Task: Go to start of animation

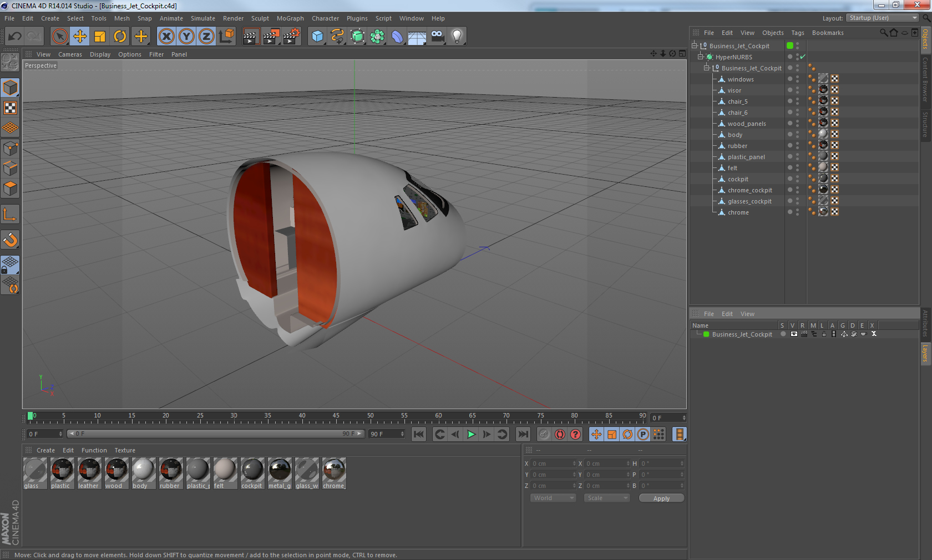Action: coord(419,434)
